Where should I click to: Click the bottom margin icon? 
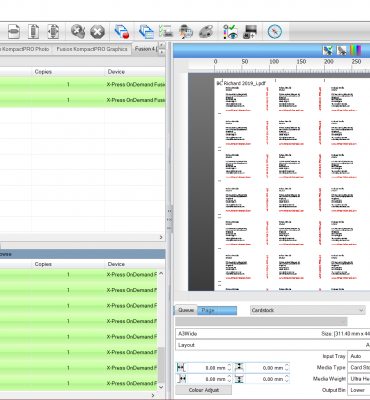239,379
